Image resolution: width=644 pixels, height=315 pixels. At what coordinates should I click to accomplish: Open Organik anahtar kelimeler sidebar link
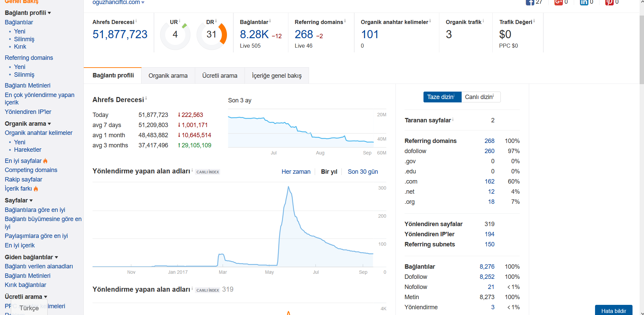(38, 133)
